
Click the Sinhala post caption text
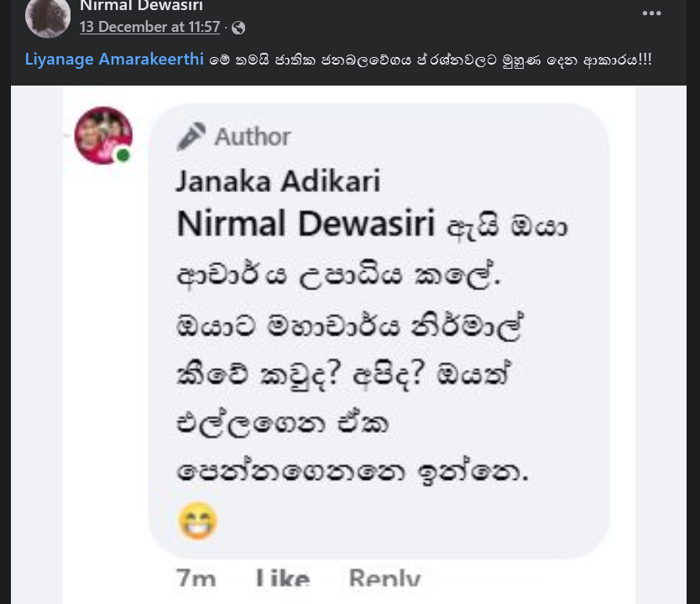[x=430, y=61]
